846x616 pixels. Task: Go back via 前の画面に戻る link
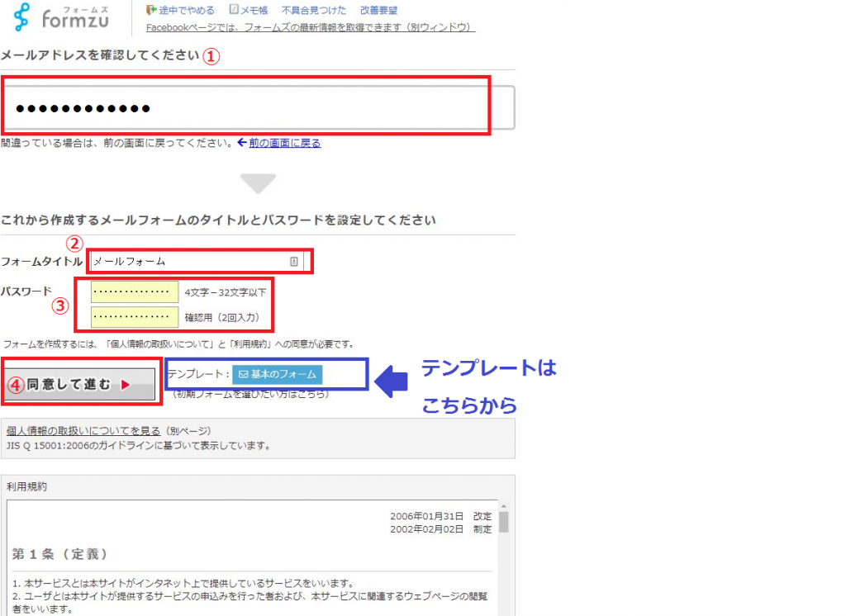(x=285, y=143)
